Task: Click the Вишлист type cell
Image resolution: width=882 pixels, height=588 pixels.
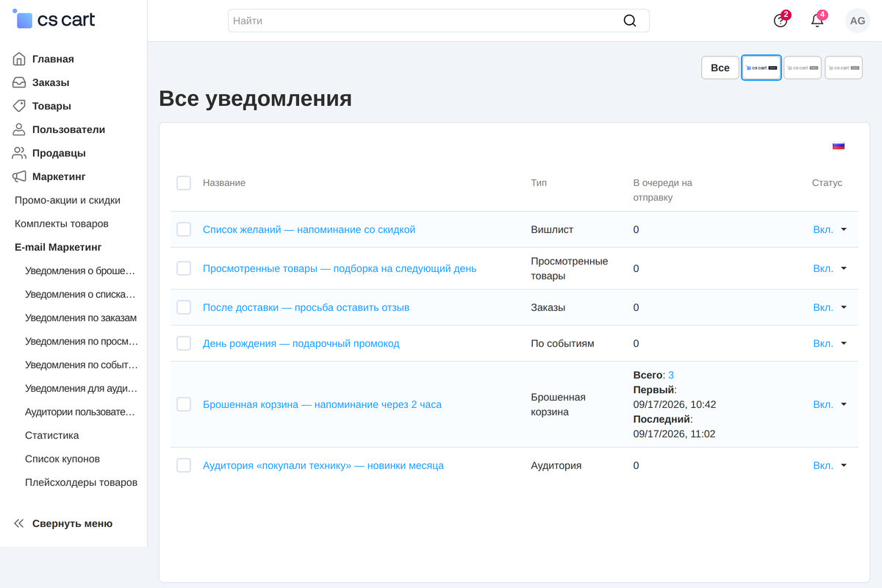Action: 552,229
